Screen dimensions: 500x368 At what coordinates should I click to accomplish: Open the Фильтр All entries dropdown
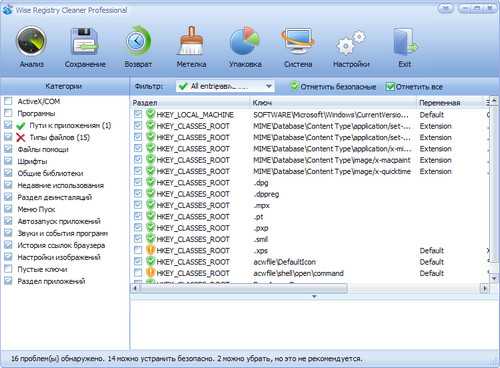point(225,86)
